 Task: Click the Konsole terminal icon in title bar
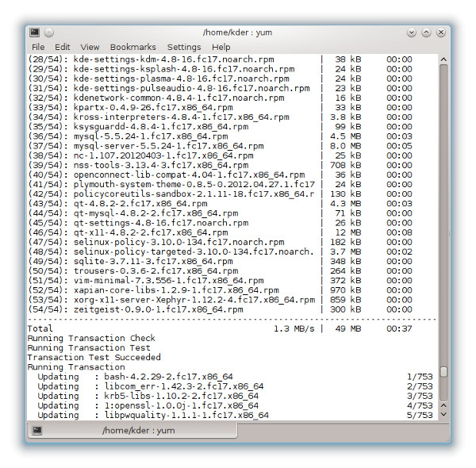[34, 33]
